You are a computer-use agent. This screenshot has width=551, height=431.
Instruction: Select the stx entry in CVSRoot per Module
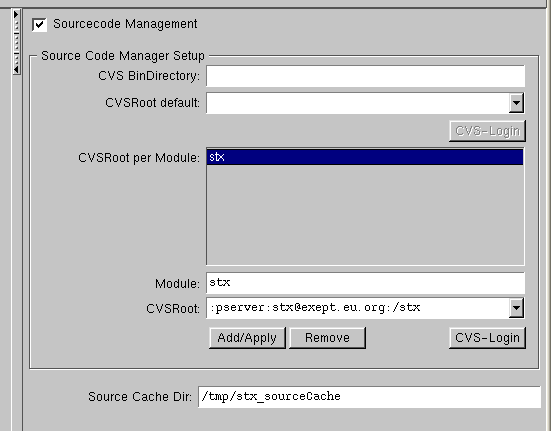coord(365,157)
